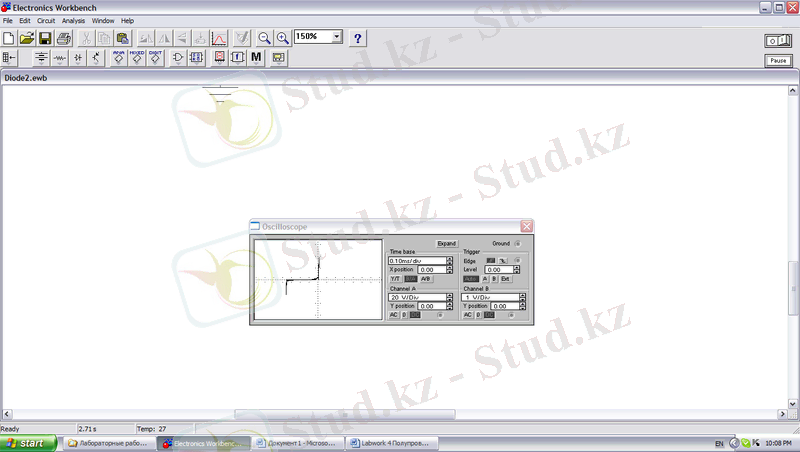The width and height of the screenshot is (800, 452).
Task: Click the Expand button on the oscilloscope
Action: (x=447, y=243)
